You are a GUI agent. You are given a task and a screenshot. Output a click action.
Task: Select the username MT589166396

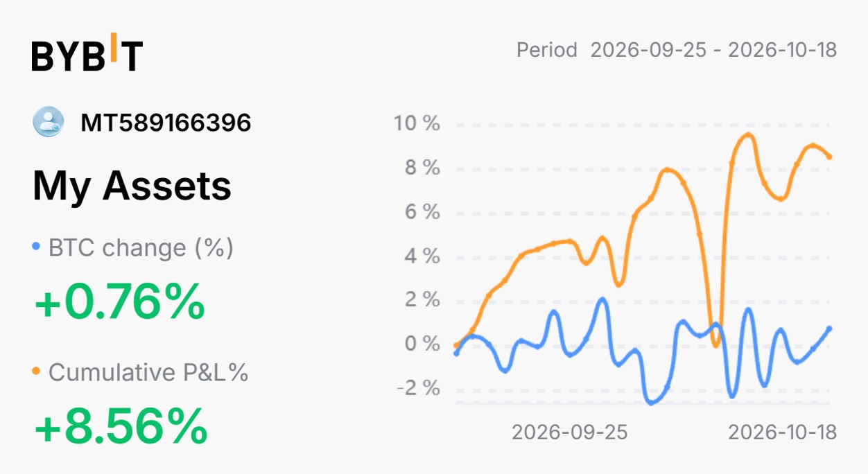pos(166,123)
